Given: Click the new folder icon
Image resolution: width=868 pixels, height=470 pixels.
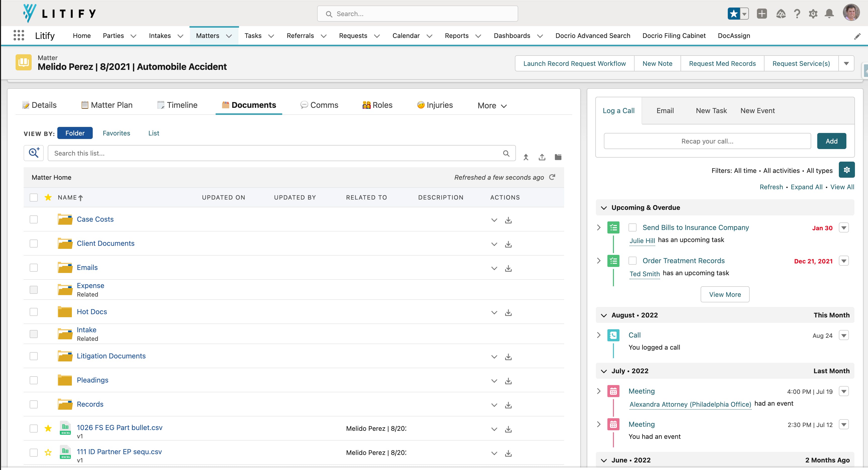Looking at the screenshot, I should [558, 157].
